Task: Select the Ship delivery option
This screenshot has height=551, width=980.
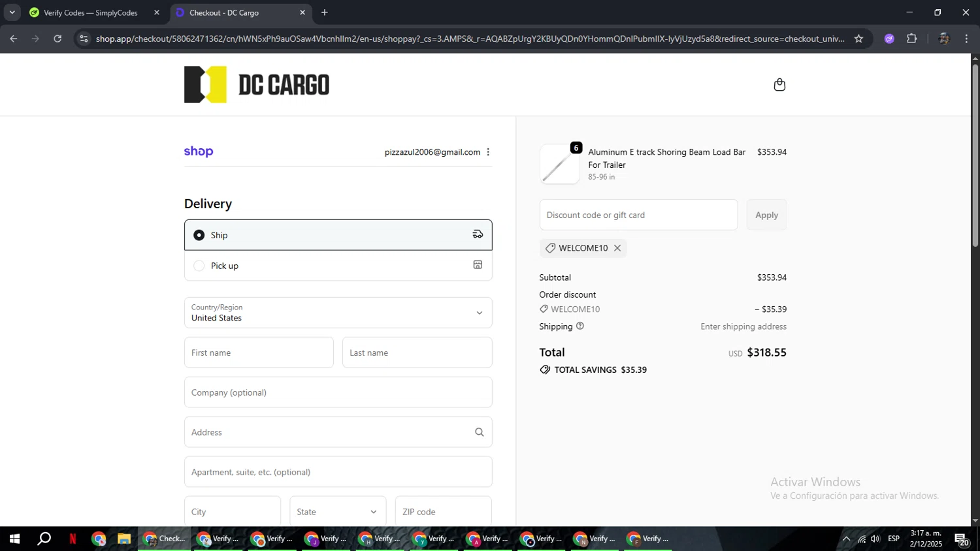Action: tap(338, 235)
